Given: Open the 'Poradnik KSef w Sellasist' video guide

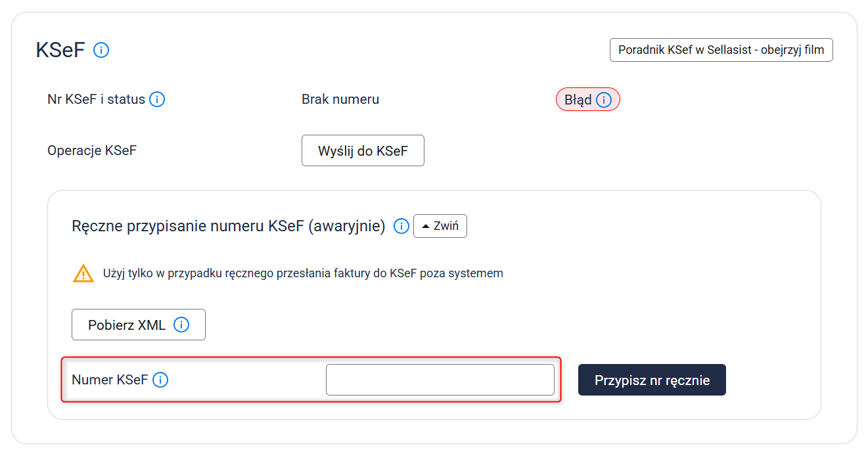Looking at the screenshot, I should [721, 50].
